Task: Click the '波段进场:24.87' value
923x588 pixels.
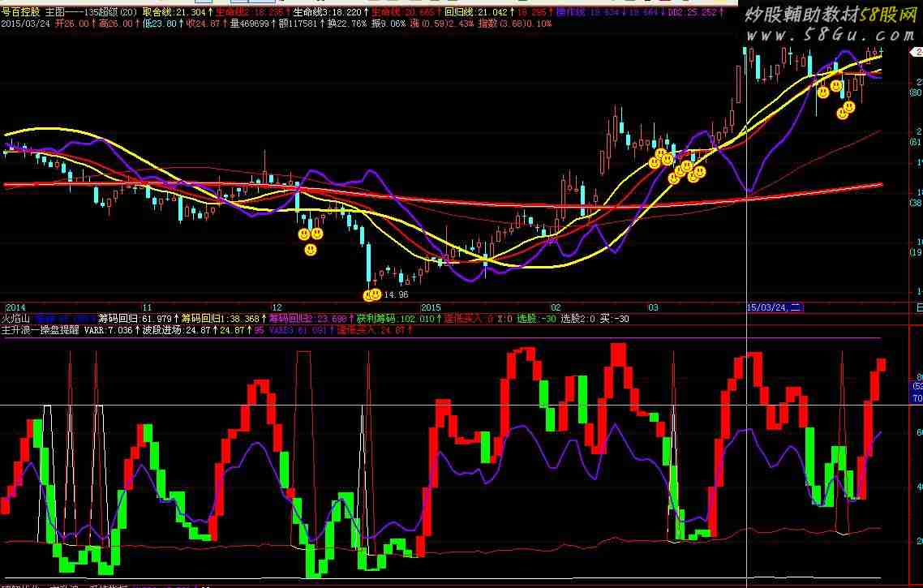Action: pyautogui.click(x=177, y=329)
